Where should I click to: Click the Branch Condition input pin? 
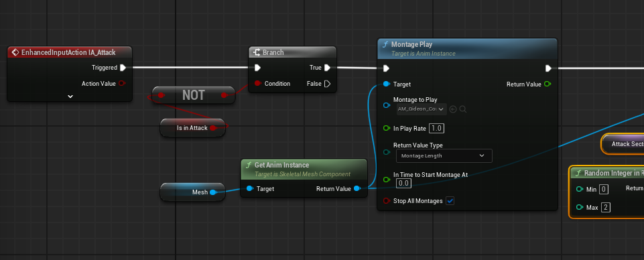pyautogui.click(x=257, y=83)
